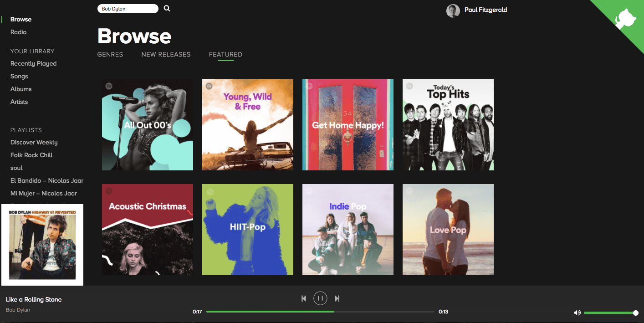Screen dimensions: 644x323
Task: Open El Bandido — Nicolas Jaar playlist
Action: point(47,180)
